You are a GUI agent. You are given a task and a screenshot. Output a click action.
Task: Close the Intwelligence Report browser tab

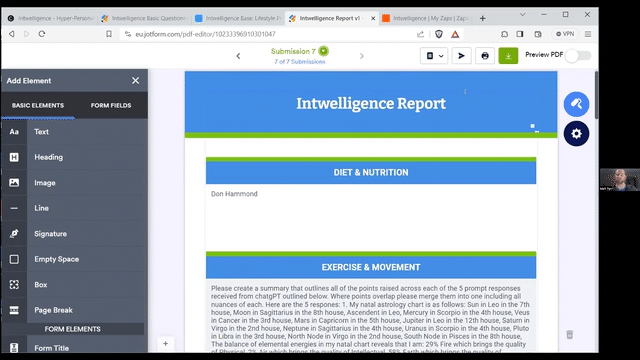click(373, 18)
